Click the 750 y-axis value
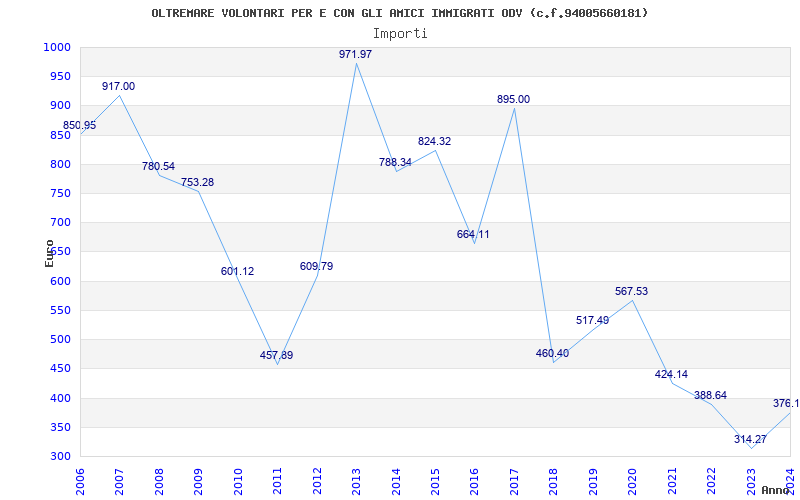Viewport: 800px width, 500px height. [60, 193]
